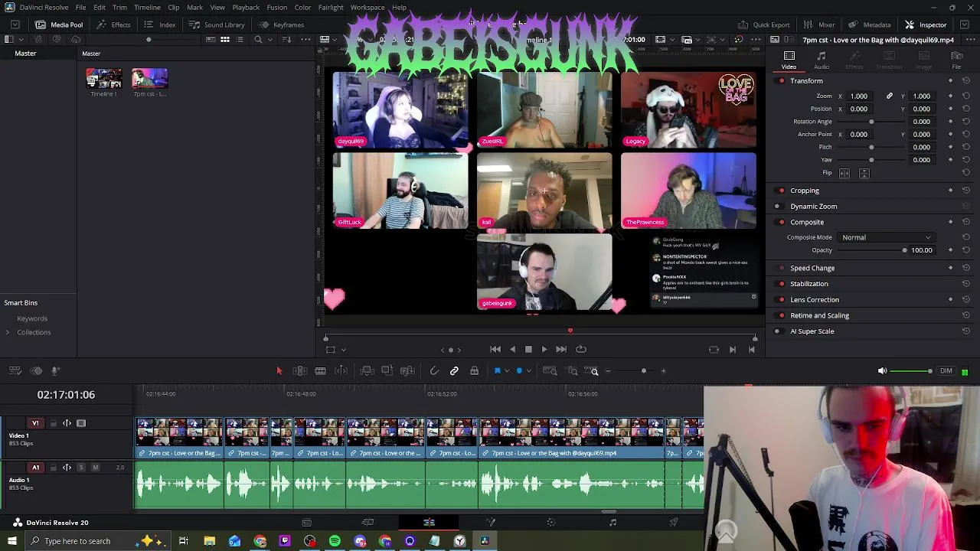Mute the Audio 1 track M button
The width and height of the screenshot is (980, 551).
coord(95,468)
